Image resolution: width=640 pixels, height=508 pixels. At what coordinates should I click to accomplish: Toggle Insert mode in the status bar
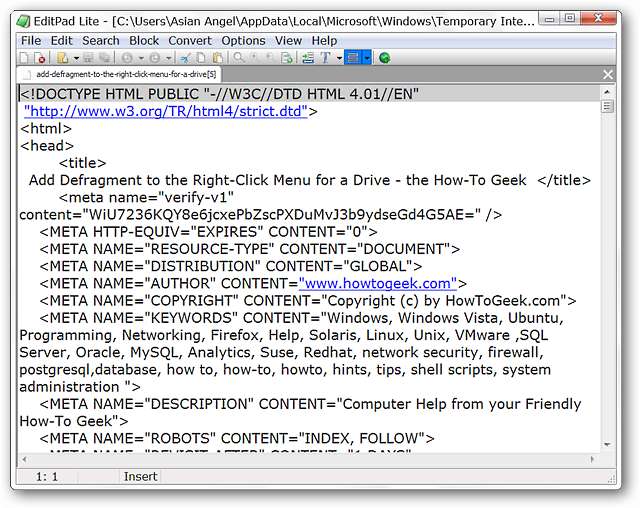click(x=140, y=477)
